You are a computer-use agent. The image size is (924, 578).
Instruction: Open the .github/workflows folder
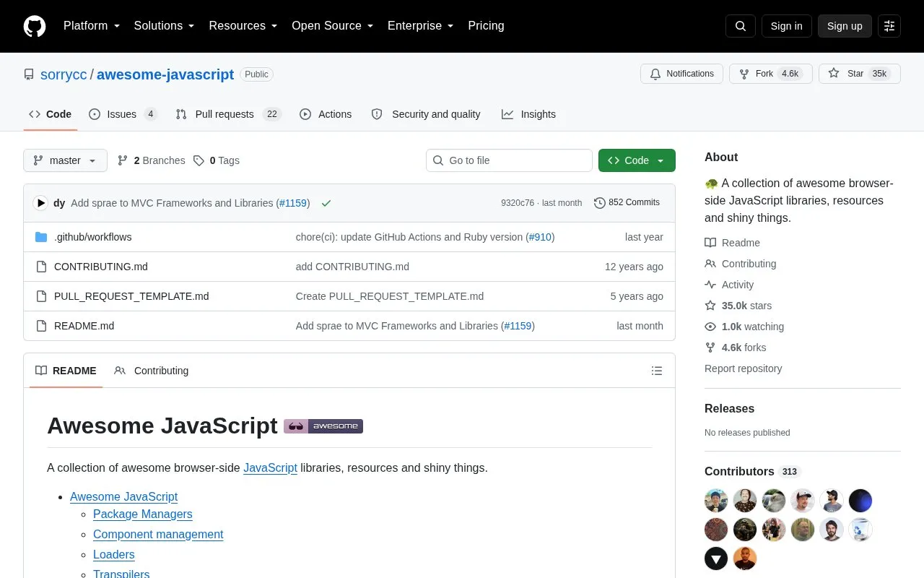93,237
